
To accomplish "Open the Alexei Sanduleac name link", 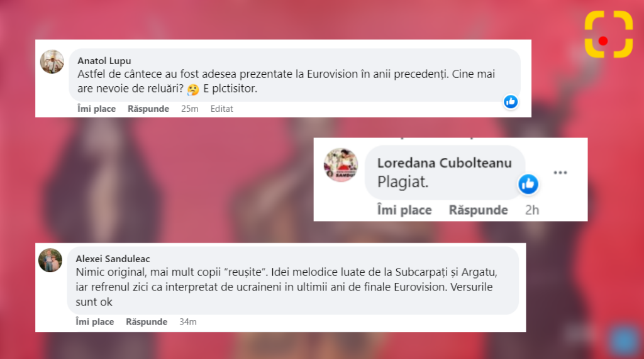I will point(113,259).
